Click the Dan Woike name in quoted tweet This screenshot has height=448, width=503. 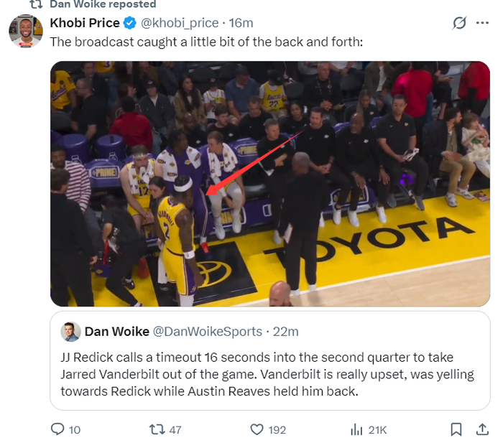[x=117, y=331]
